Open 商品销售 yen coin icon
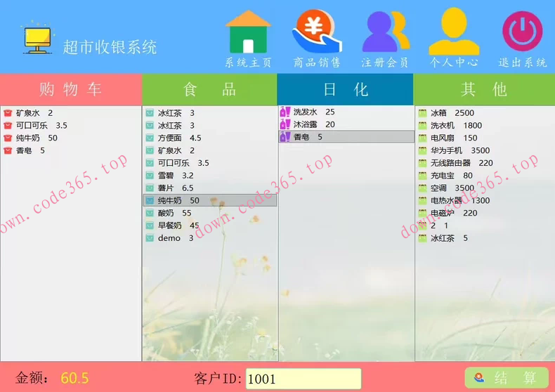The height and width of the screenshot is (392, 555). (317, 31)
